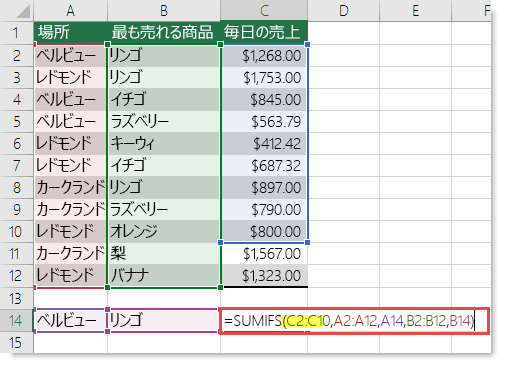Click ベルビュー in row 4
The image size is (506, 368).
click(70, 99)
